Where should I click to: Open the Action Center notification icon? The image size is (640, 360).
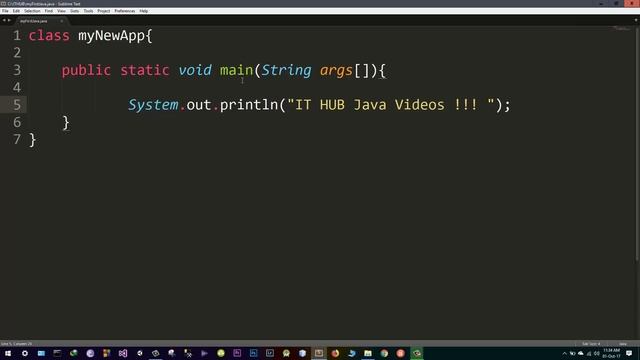tap(629, 353)
